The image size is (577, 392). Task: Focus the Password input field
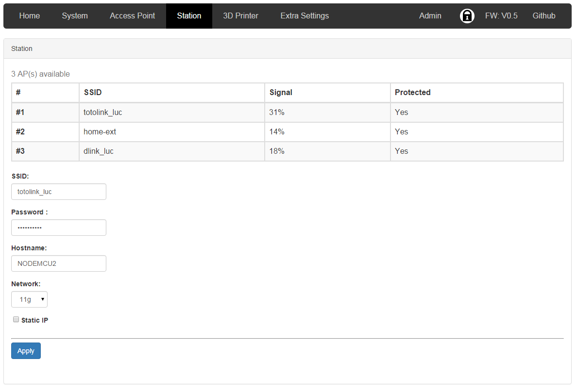59,228
